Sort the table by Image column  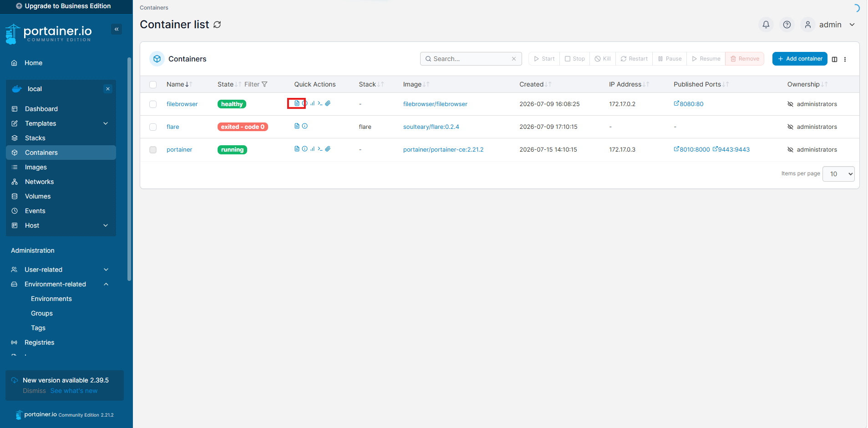coord(416,84)
